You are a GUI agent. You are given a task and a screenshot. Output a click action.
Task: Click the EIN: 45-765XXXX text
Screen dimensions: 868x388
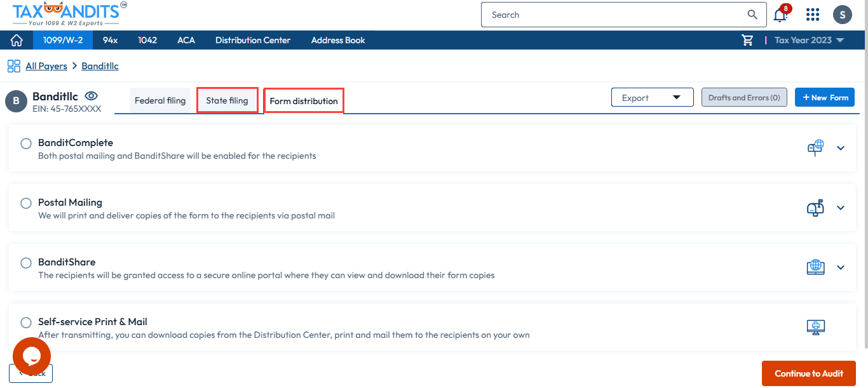coord(67,109)
